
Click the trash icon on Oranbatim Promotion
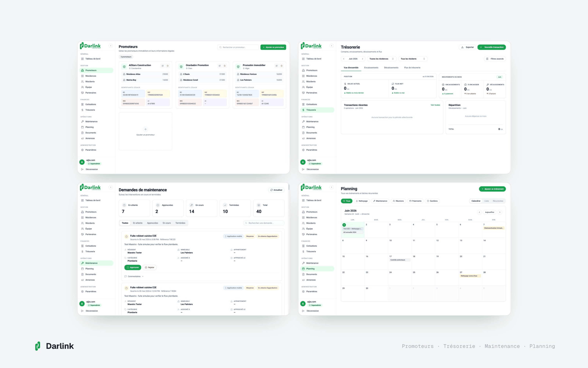click(225, 66)
